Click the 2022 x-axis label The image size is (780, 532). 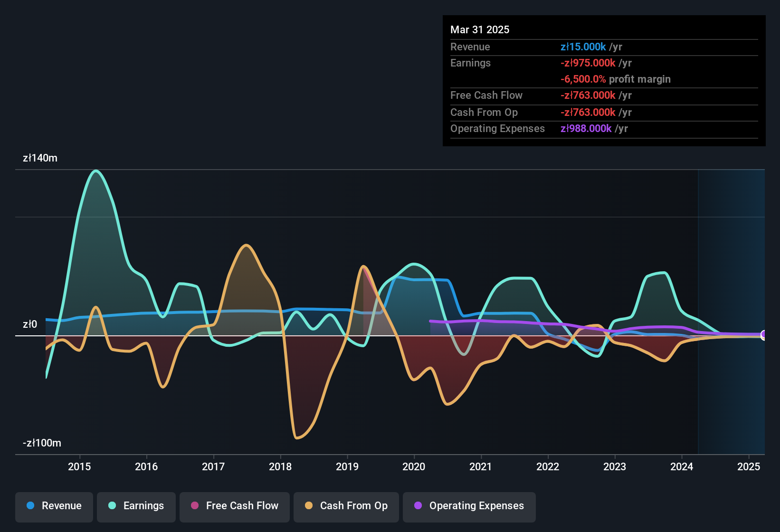point(548,466)
